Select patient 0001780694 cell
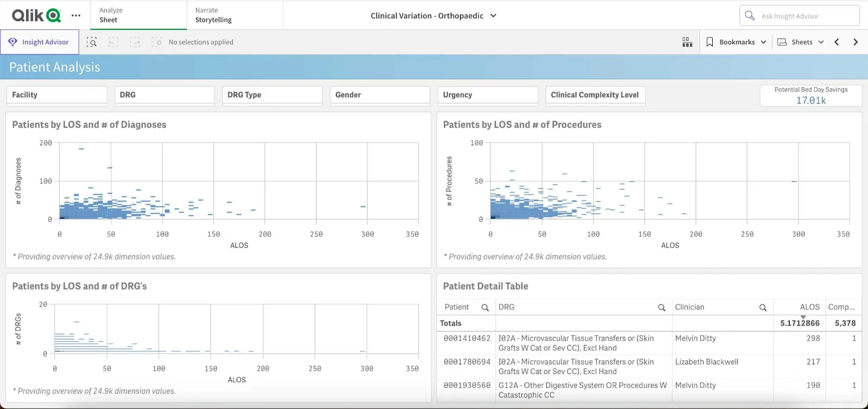The height and width of the screenshot is (409, 868). tap(467, 362)
